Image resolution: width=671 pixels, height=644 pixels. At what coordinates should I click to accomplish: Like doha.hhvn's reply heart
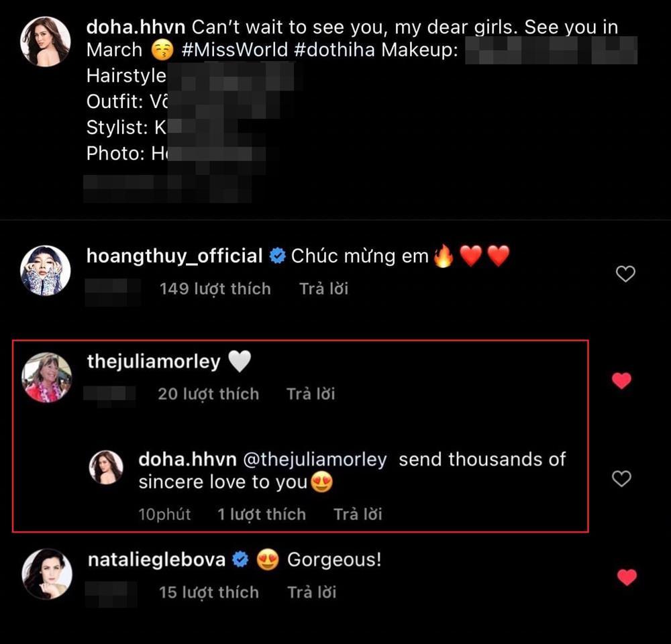622,478
